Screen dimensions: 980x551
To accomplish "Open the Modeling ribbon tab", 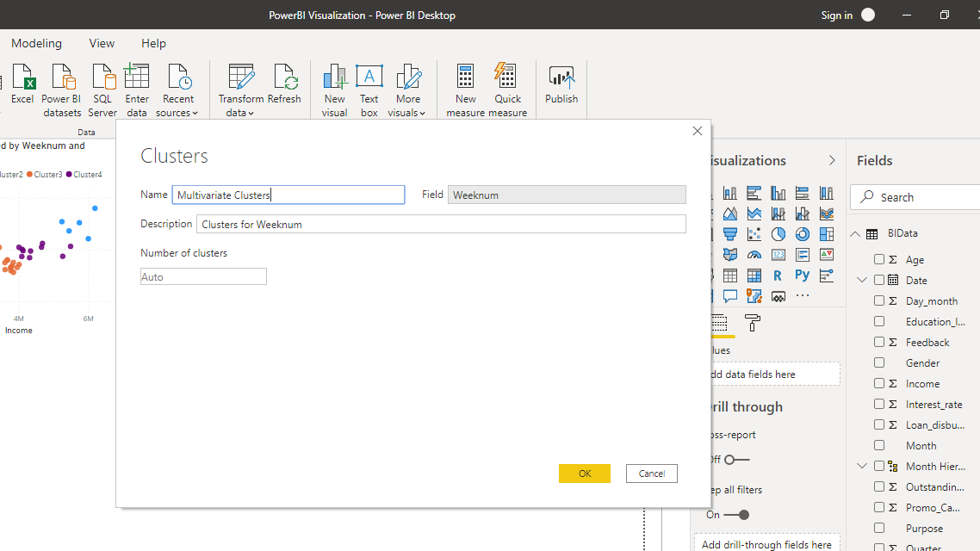I will (36, 43).
